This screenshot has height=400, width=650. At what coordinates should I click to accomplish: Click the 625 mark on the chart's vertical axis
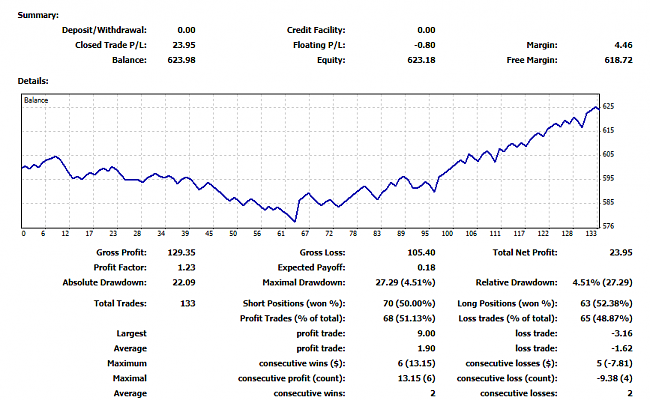[x=608, y=107]
